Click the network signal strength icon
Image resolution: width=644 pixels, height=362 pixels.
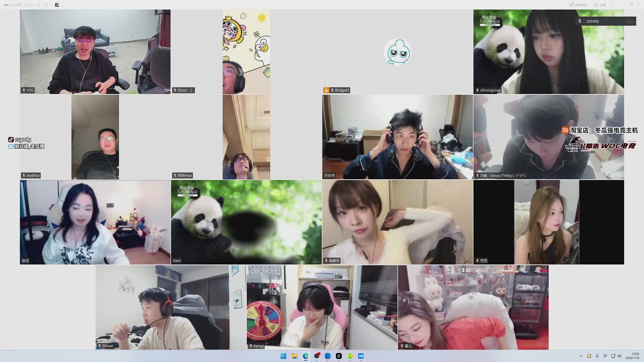38,5
